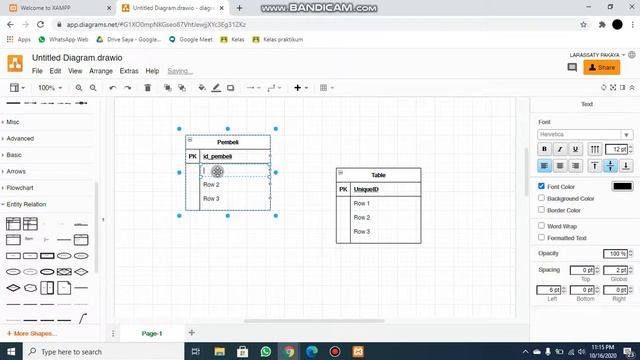Delete selected shape with trash icon
Image resolution: width=640 pixels, height=360 pixels.
(x=148, y=88)
